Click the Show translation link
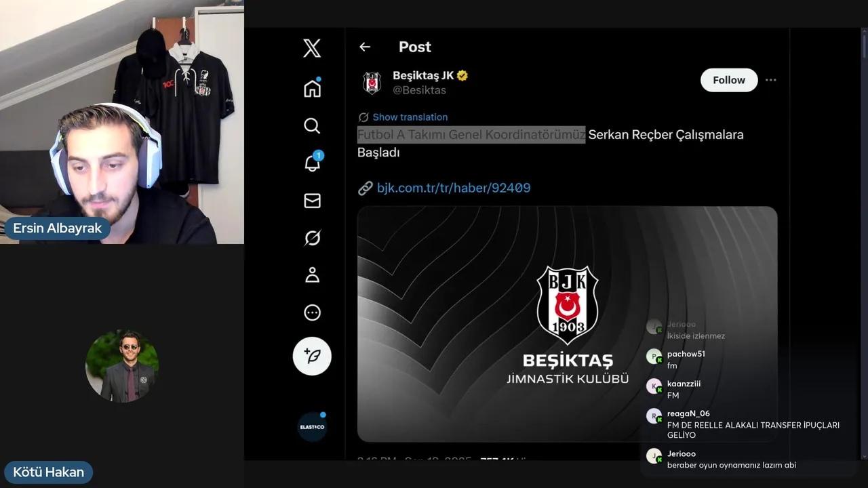The width and height of the screenshot is (868, 488). (410, 117)
